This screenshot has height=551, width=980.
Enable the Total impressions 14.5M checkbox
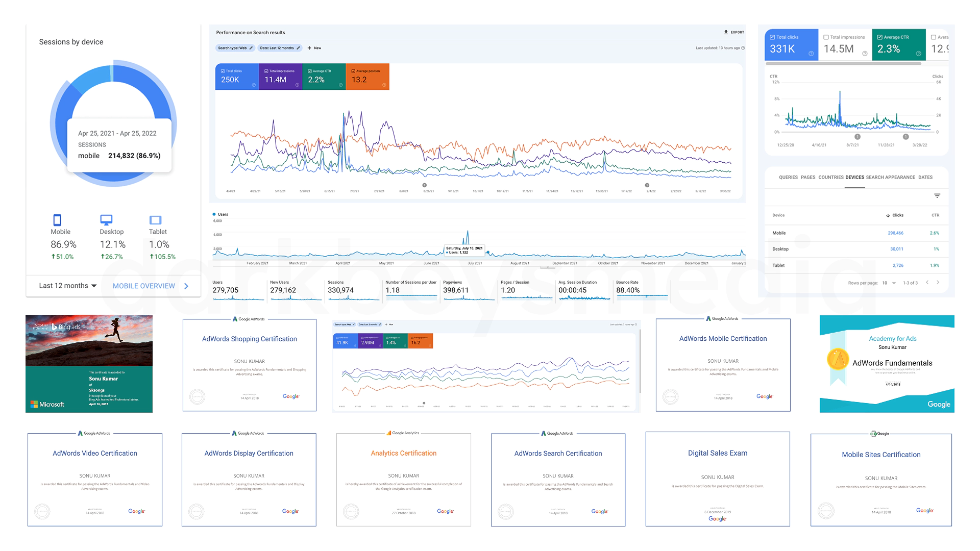point(826,37)
